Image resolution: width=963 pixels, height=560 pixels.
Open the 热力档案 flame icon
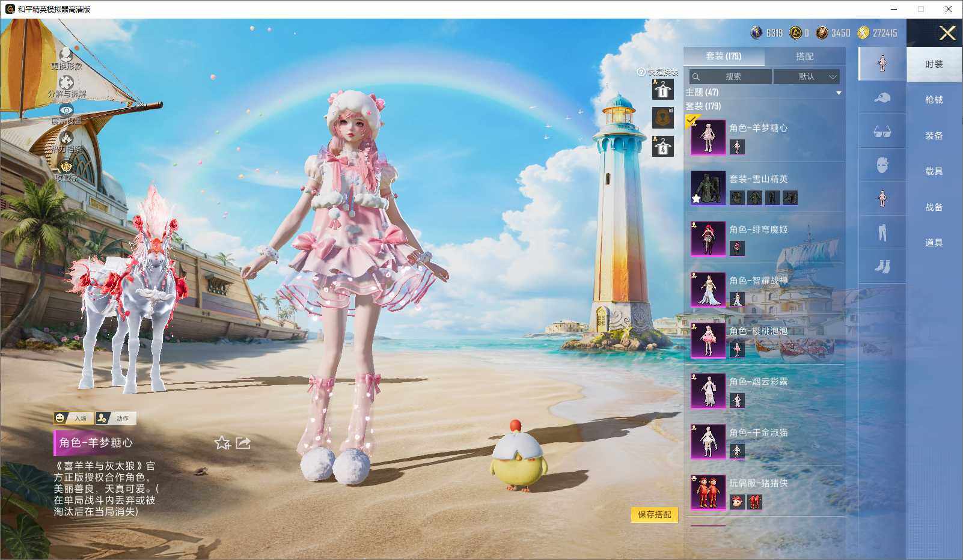click(x=66, y=138)
